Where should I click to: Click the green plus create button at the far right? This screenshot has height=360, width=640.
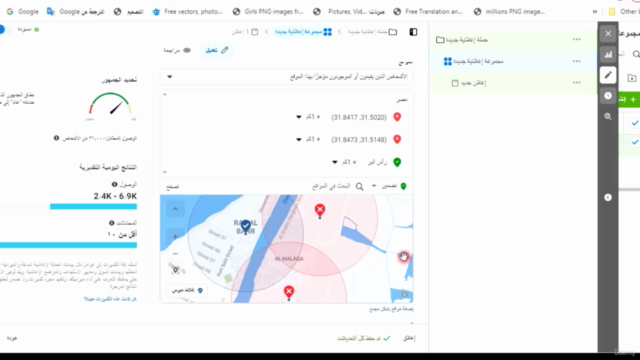pos(629,99)
